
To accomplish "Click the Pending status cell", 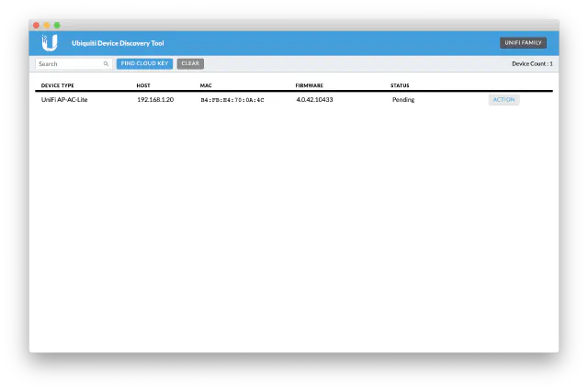I will (403, 100).
